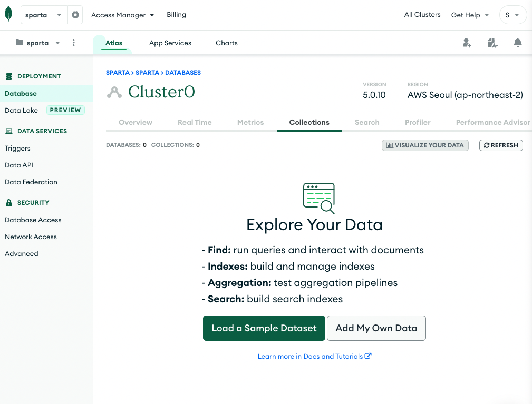Click the Explore Your Data illustration
Viewport: 532px width, 404px height.
pyautogui.click(x=319, y=198)
